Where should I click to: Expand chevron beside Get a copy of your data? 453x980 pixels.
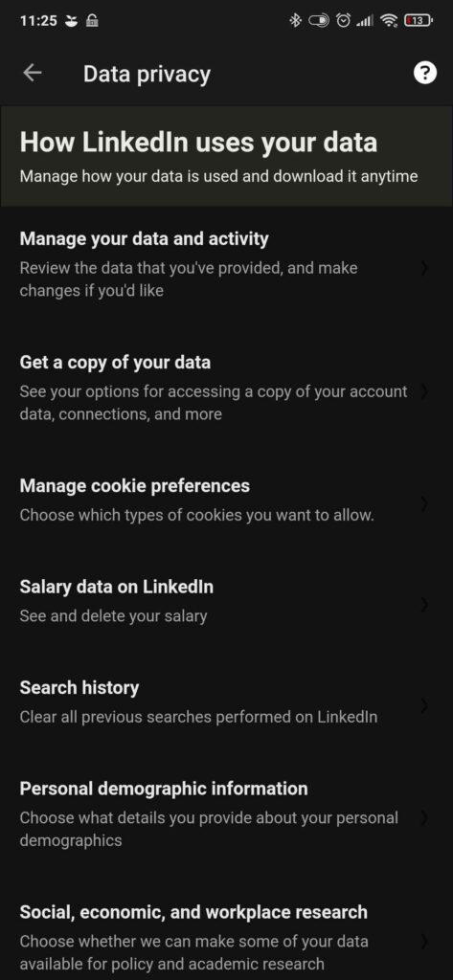(425, 391)
